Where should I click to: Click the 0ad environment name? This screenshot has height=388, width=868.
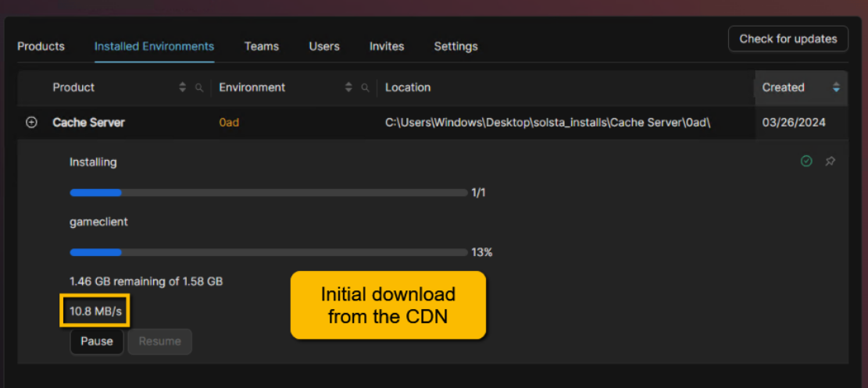coord(229,123)
